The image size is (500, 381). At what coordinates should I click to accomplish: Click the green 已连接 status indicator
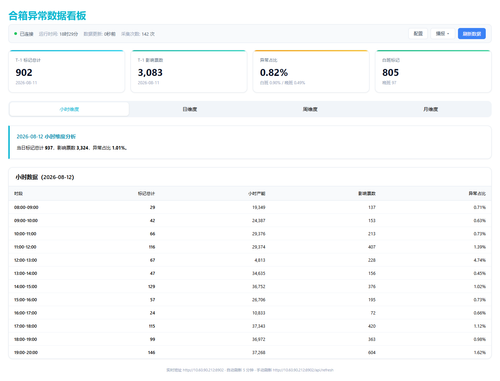click(x=24, y=34)
